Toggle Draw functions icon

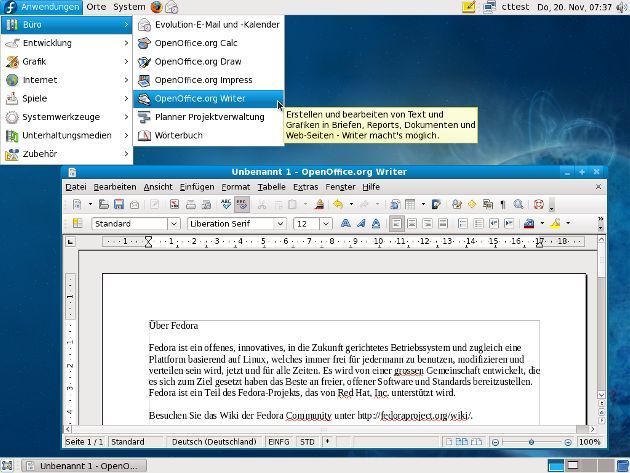pyautogui.click(x=436, y=205)
